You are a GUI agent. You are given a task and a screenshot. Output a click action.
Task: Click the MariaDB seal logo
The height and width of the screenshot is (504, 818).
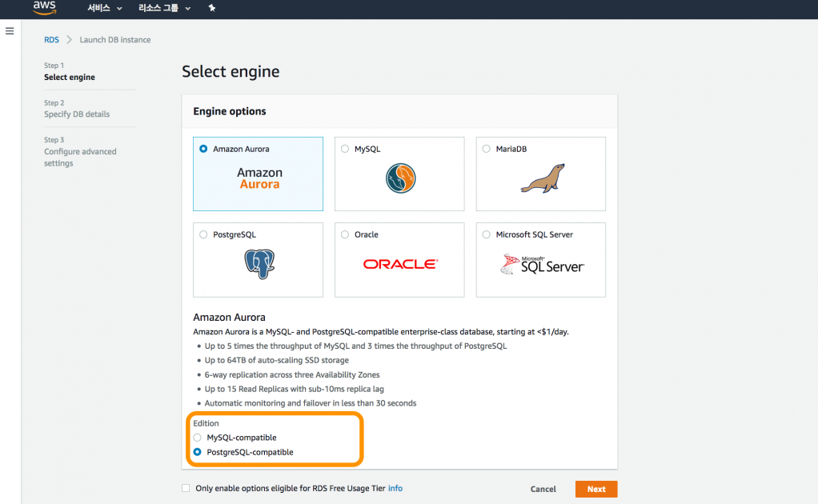click(541, 178)
